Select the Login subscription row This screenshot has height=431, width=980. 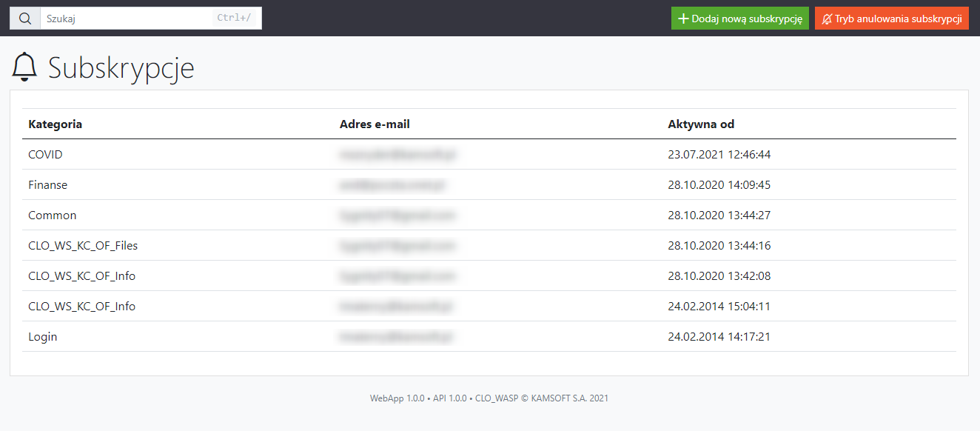[42, 337]
